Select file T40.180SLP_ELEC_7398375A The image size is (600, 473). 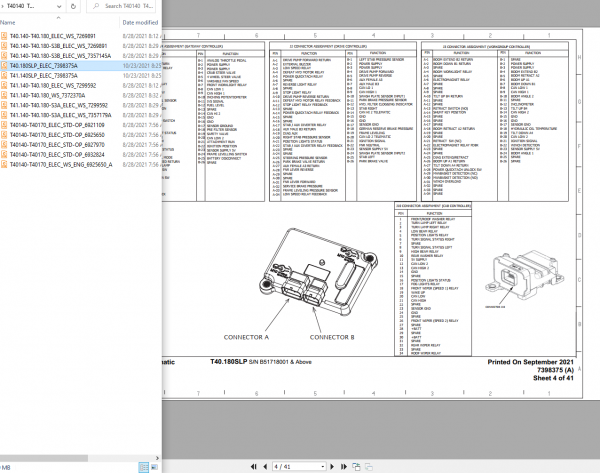click(43, 66)
